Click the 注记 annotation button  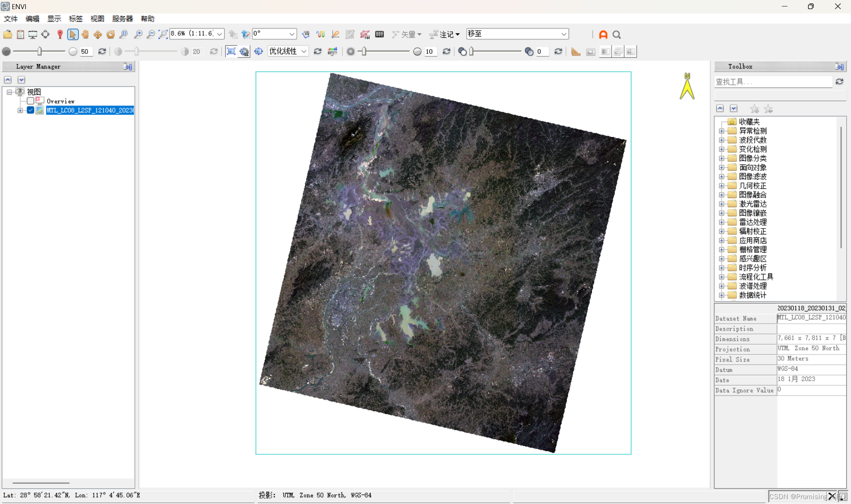coord(445,35)
